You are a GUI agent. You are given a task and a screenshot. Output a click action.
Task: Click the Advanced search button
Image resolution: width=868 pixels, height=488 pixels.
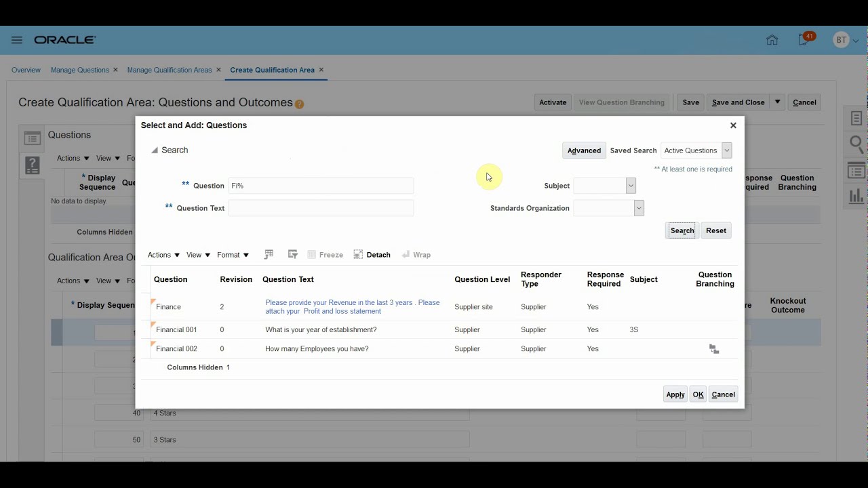click(x=584, y=150)
